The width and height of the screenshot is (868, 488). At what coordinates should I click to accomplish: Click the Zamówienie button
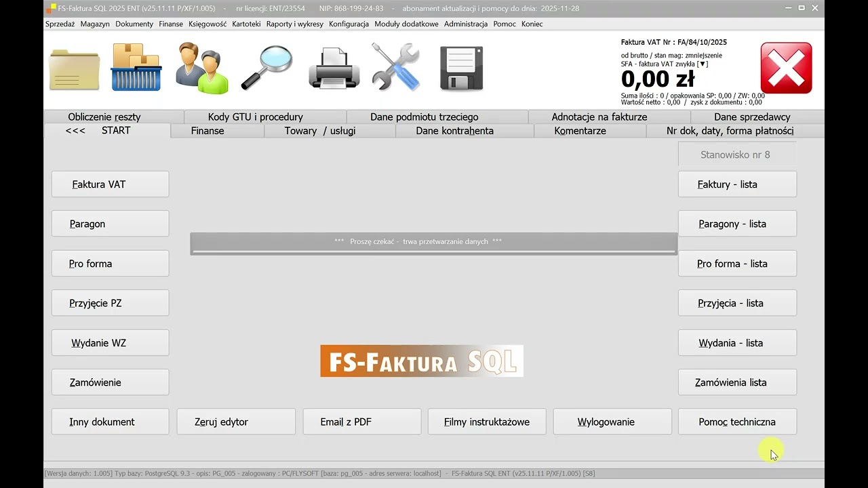pos(111,382)
